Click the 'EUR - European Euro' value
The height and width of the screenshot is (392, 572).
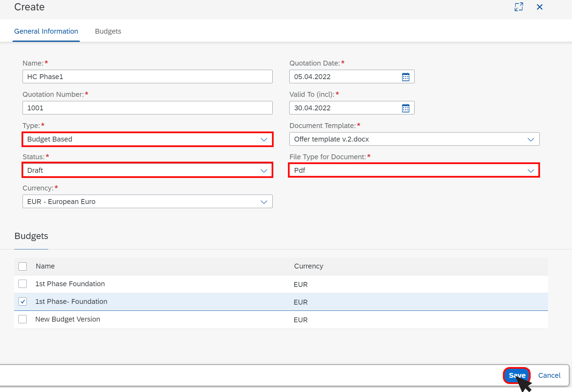coord(61,202)
